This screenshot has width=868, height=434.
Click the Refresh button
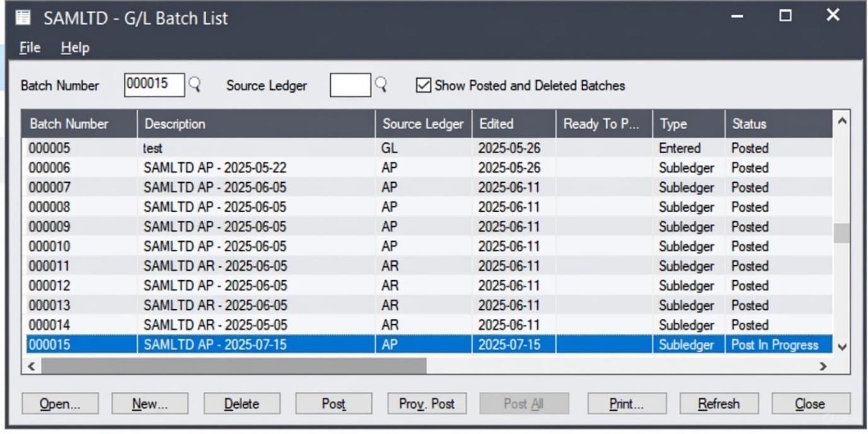point(718,404)
